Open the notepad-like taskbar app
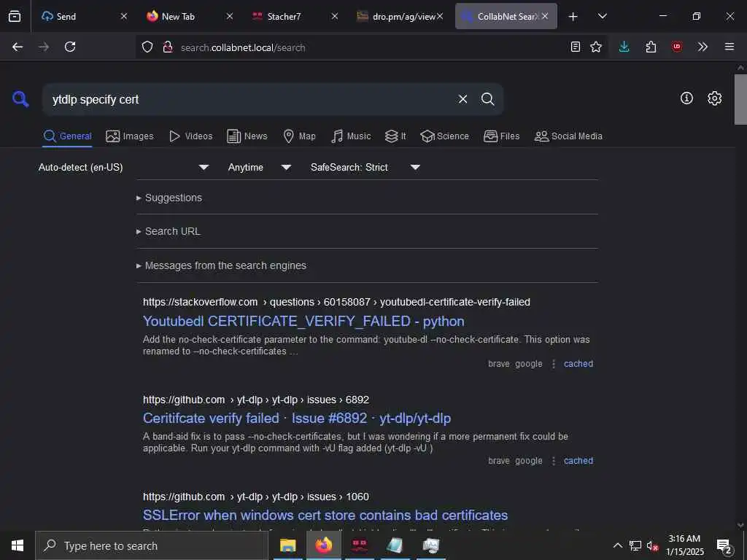Viewport: 747px width, 560px height. (395, 545)
